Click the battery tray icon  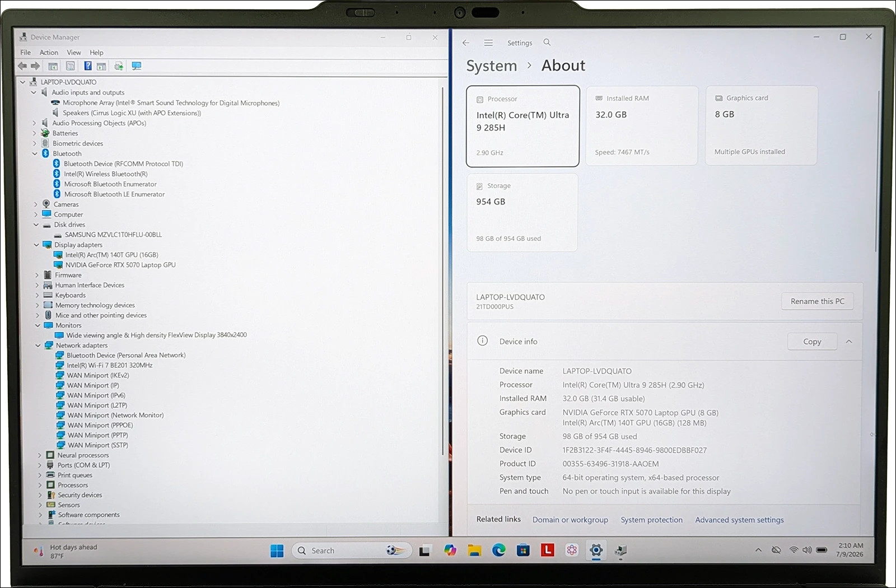tap(822, 550)
